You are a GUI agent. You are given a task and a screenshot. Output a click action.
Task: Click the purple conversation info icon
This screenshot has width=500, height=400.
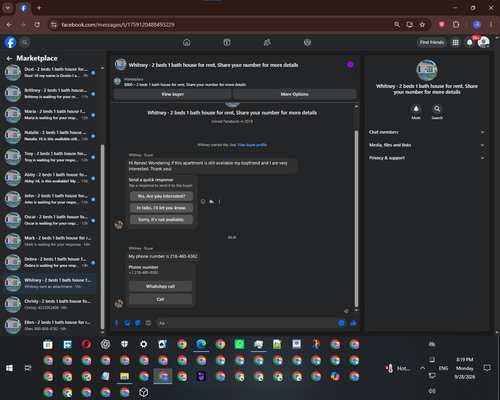click(350, 65)
